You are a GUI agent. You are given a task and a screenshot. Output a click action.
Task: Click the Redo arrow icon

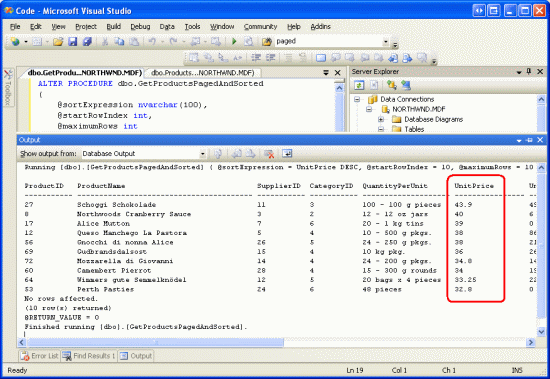click(x=173, y=41)
